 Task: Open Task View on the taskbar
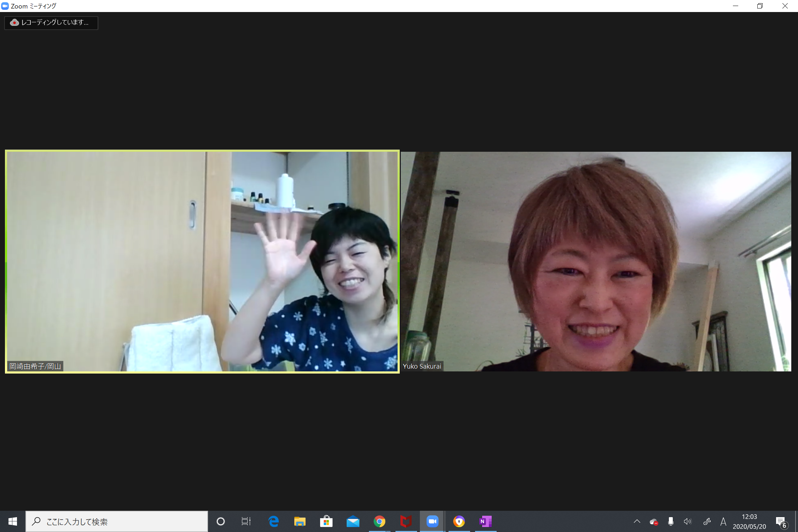[246, 521]
